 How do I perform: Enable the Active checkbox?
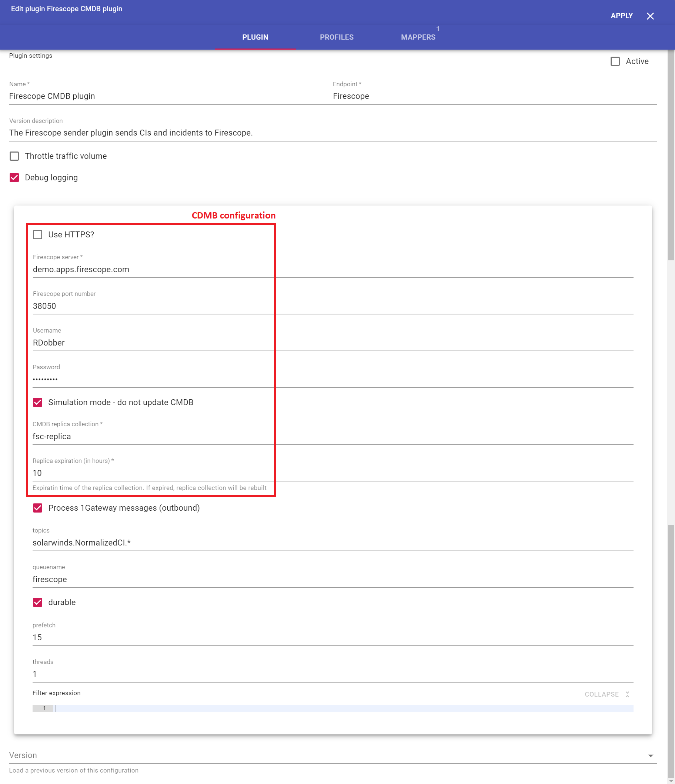pos(615,61)
